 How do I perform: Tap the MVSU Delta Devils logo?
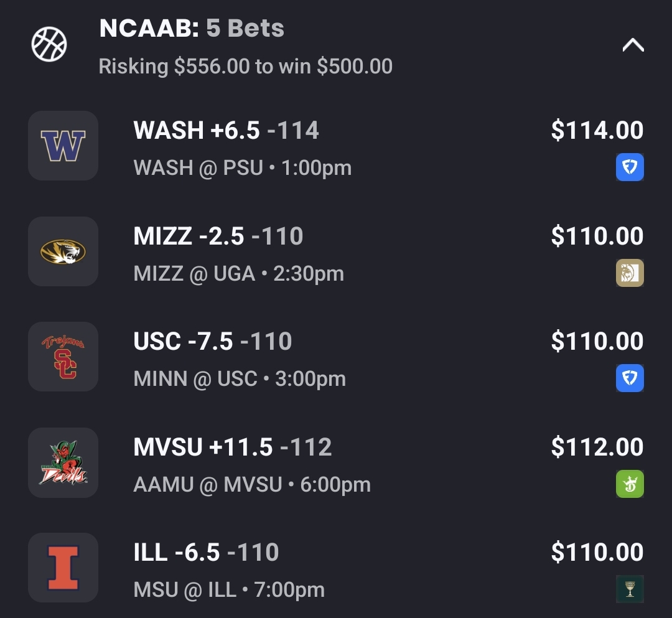point(63,462)
